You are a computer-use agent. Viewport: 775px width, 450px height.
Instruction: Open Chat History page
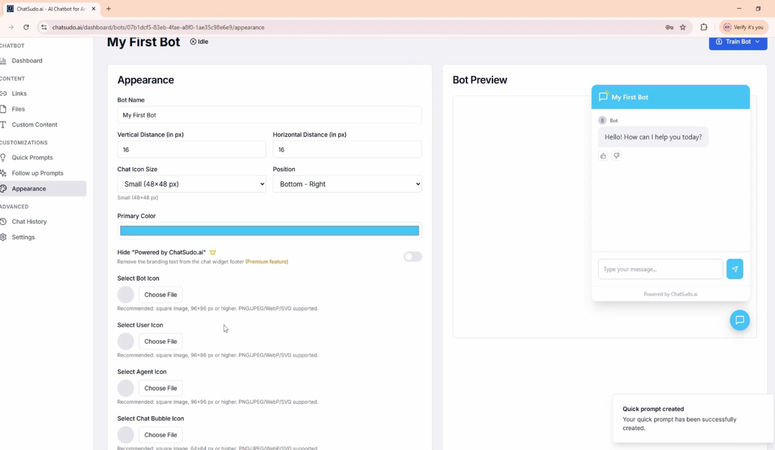29,222
